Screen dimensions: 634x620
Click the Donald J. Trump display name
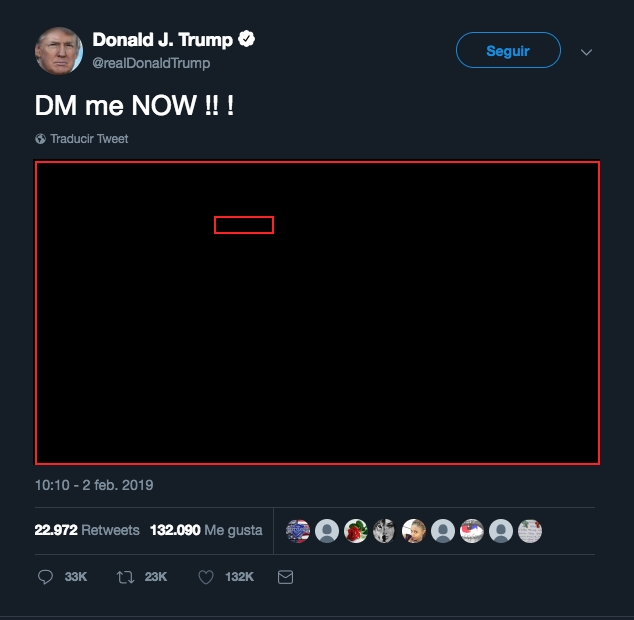point(163,40)
